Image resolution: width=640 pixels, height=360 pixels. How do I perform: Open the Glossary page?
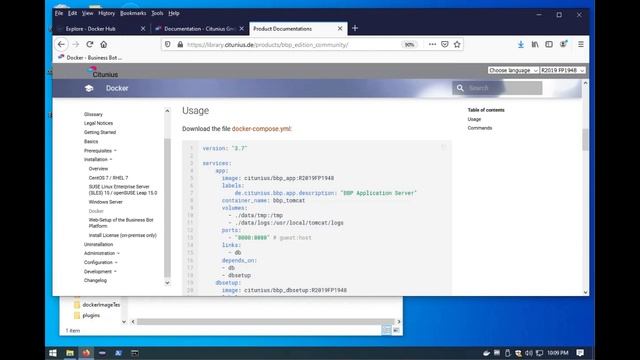pyautogui.click(x=93, y=114)
